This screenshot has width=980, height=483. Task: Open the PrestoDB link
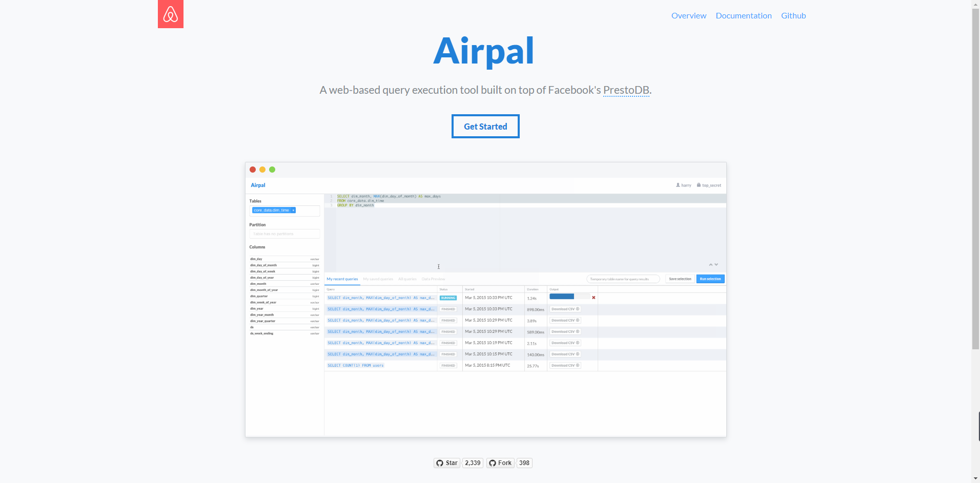(625, 90)
